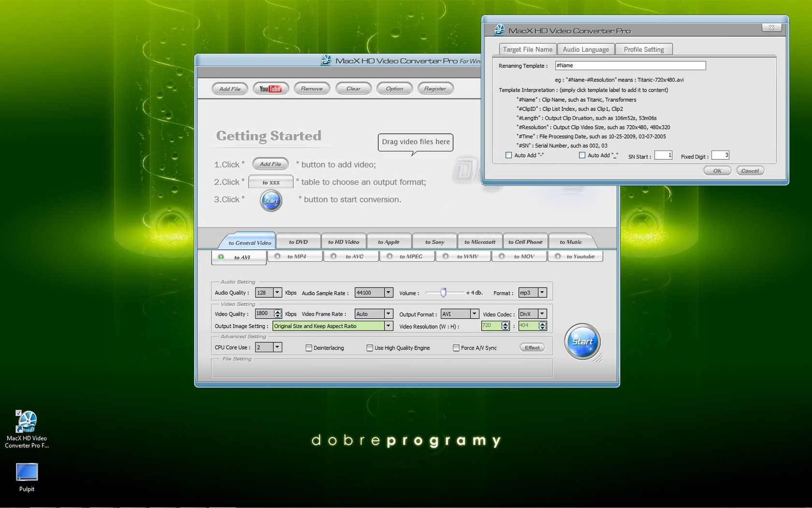The width and height of the screenshot is (812, 508).
Task: Switch to the to Sony tab
Action: (x=435, y=242)
